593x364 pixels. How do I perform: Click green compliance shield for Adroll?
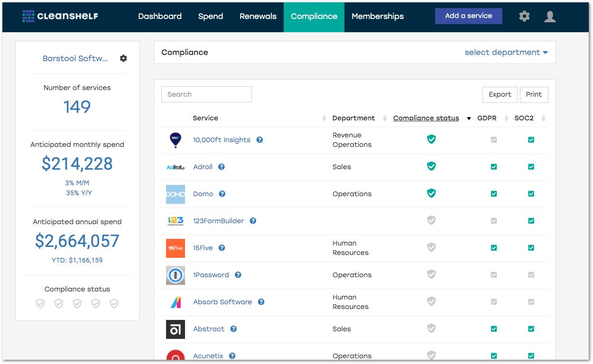pos(431,166)
